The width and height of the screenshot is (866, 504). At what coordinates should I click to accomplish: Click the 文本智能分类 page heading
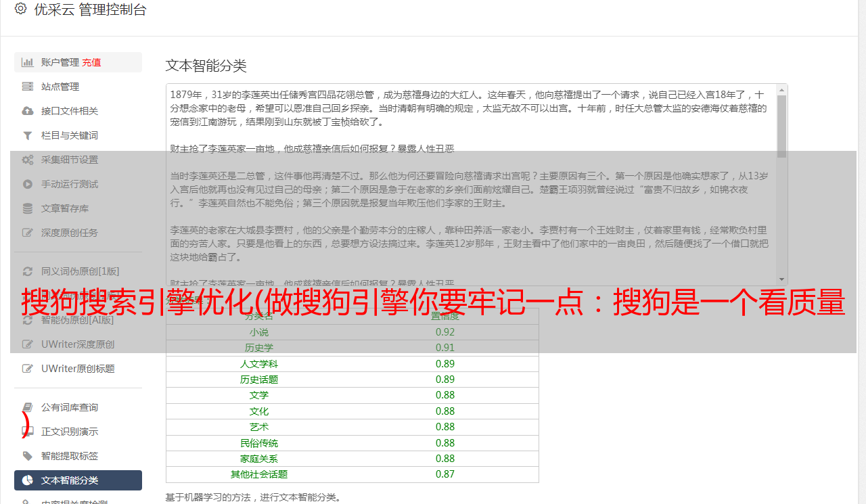[x=206, y=66]
